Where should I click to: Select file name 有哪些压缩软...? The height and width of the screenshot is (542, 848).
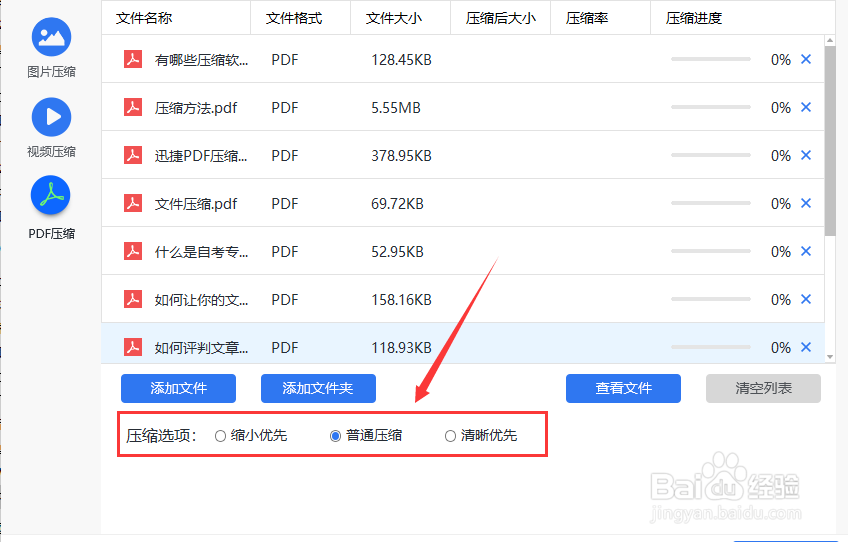pyautogui.click(x=201, y=60)
